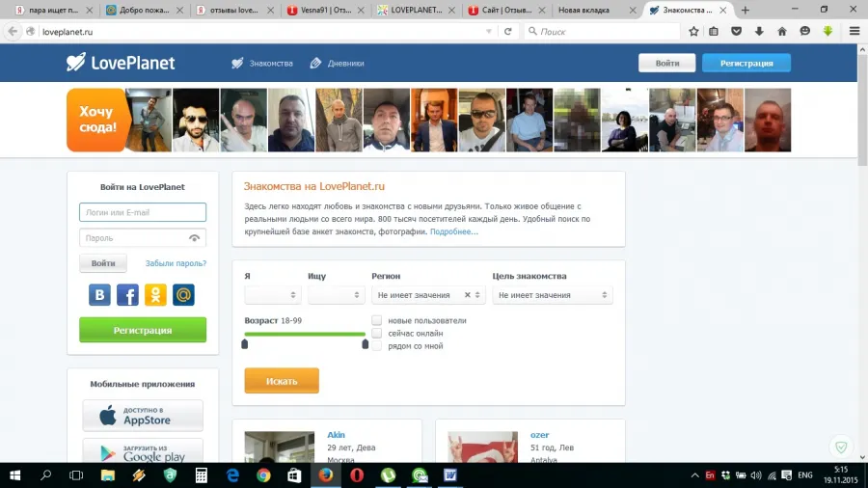Open the 'Цель знакомства' dropdown
868x488 pixels.
coord(553,295)
